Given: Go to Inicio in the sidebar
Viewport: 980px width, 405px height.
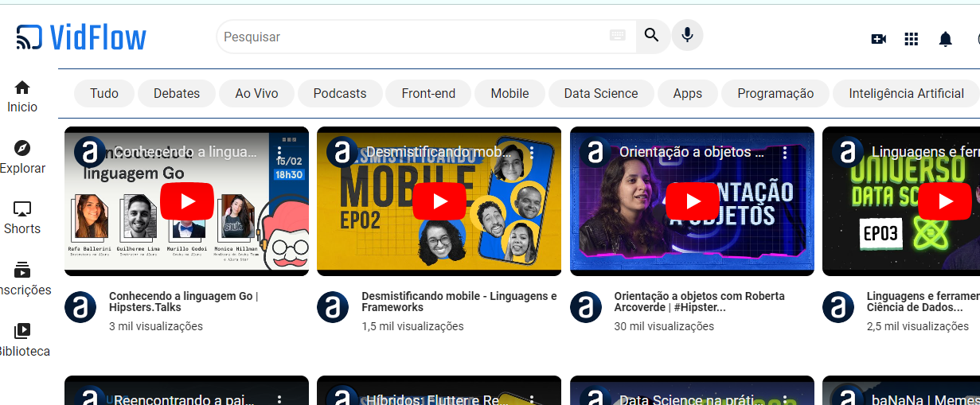Looking at the screenshot, I should tap(22, 96).
